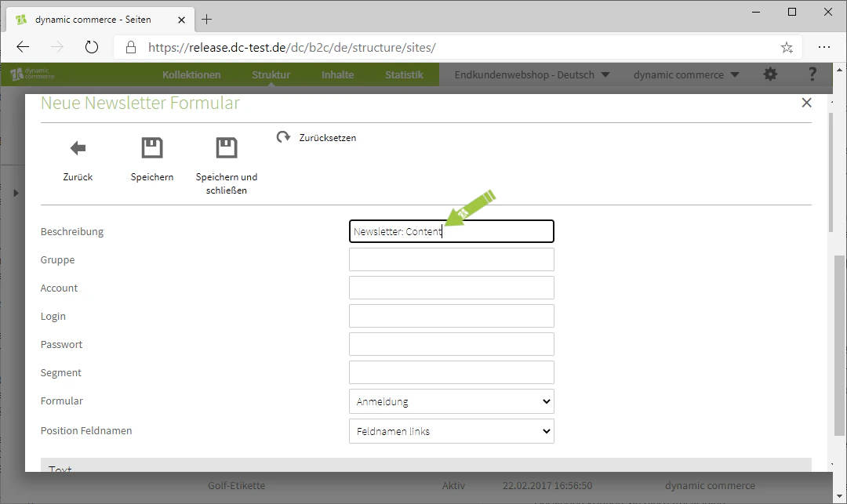Click dynamic commerce in the Golf-Etikette row
The height and width of the screenshot is (504, 847).
(x=710, y=486)
